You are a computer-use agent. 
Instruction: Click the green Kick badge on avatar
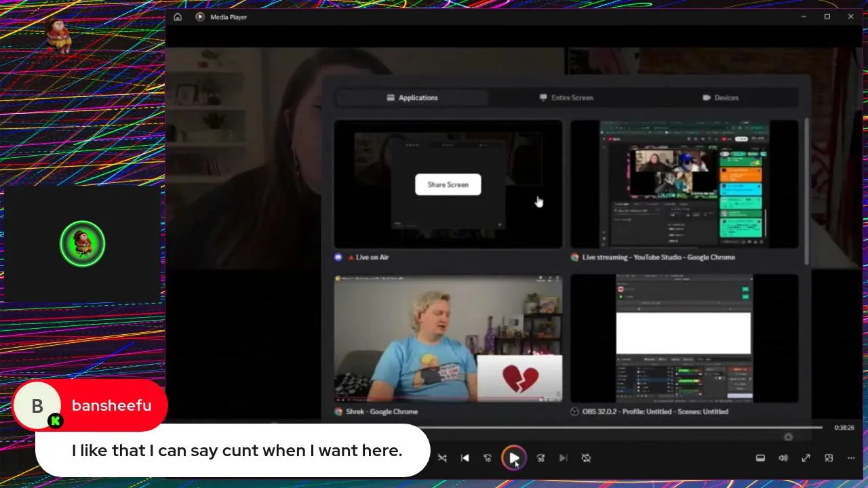point(56,421)
